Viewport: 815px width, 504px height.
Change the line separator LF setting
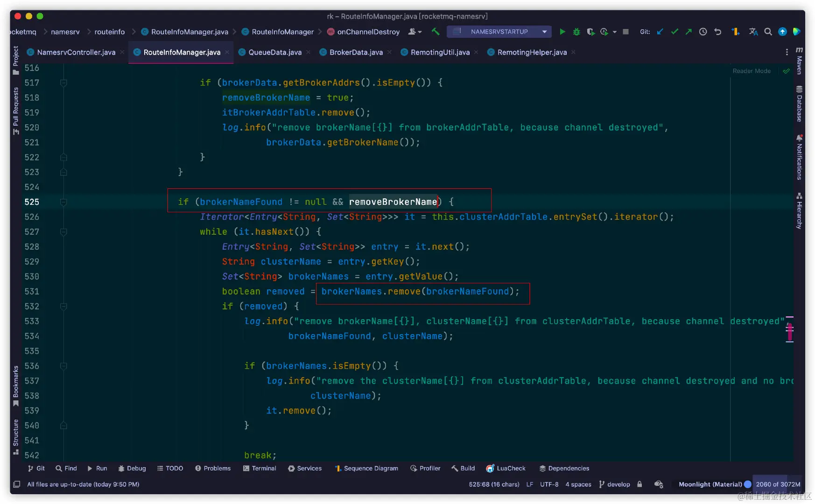[x=530, y=484]
